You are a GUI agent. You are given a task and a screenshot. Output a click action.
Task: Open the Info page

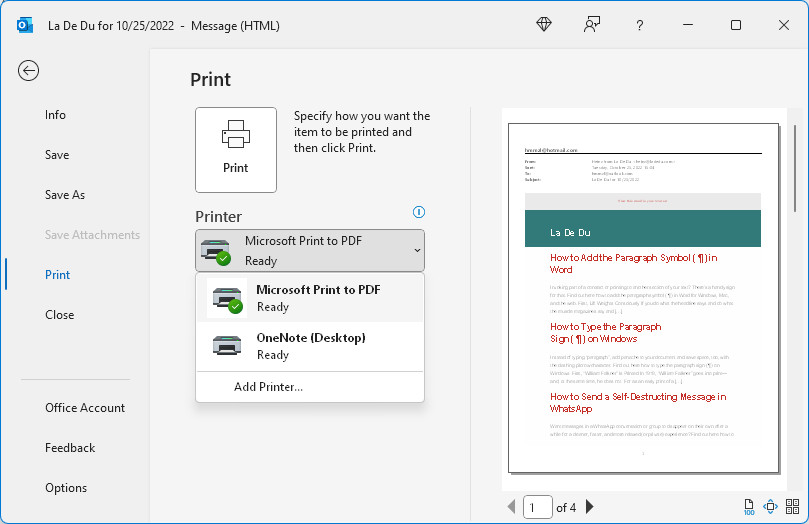tap(55, 114)
